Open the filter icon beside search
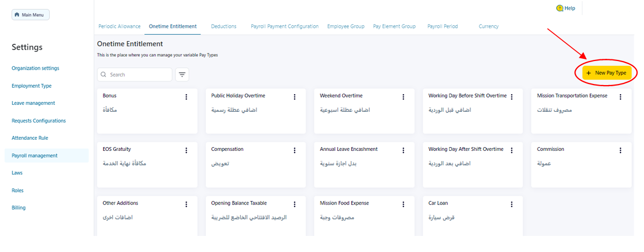Image resolution: width=644 pixels, height=252 pixels. coord(182,74)
